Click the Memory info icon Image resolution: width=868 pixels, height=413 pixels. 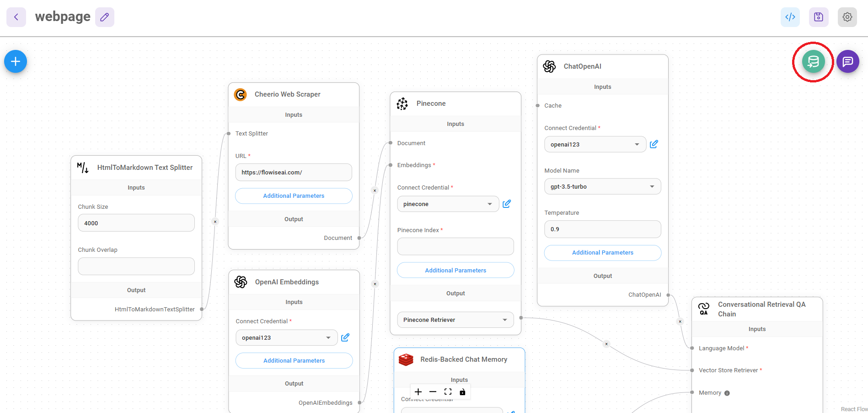tap(727, 393)
